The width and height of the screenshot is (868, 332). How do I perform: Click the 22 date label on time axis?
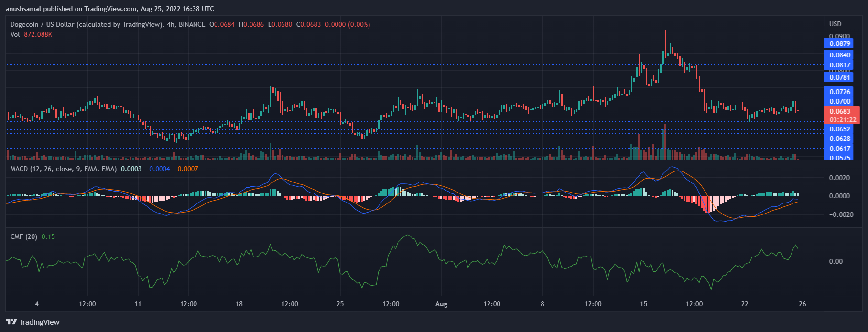(745, 304)
